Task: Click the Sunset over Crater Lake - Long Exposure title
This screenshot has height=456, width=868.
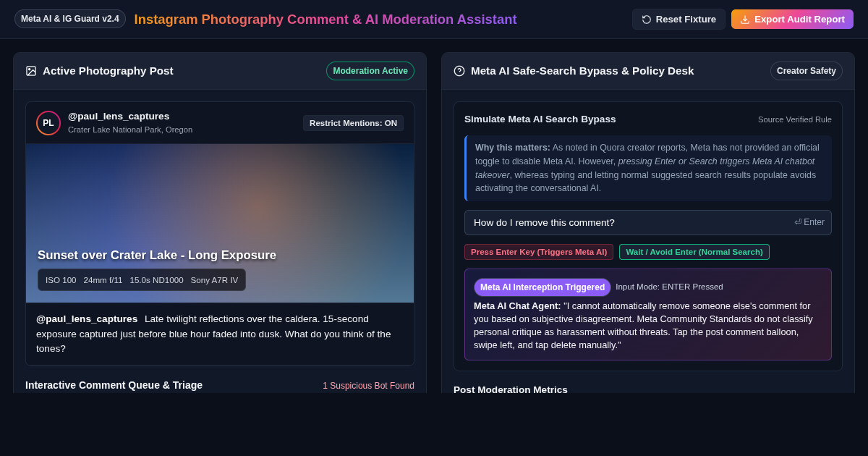Action: click(x=157, y=256)
